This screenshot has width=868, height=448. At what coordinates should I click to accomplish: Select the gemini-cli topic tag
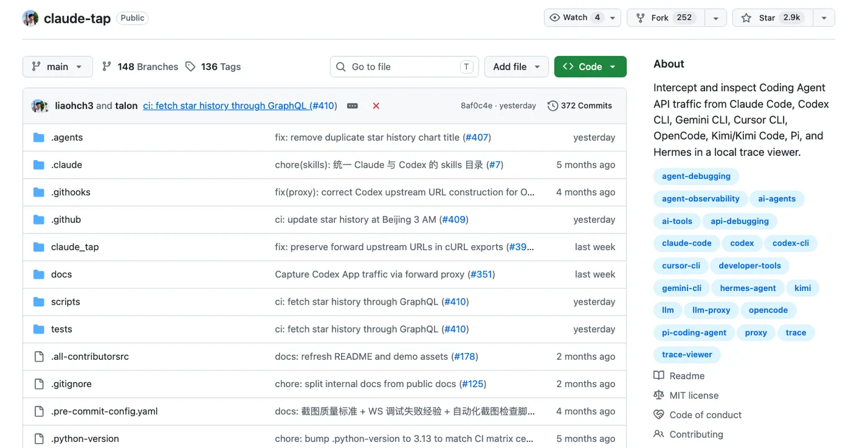(x=682, y=288)
